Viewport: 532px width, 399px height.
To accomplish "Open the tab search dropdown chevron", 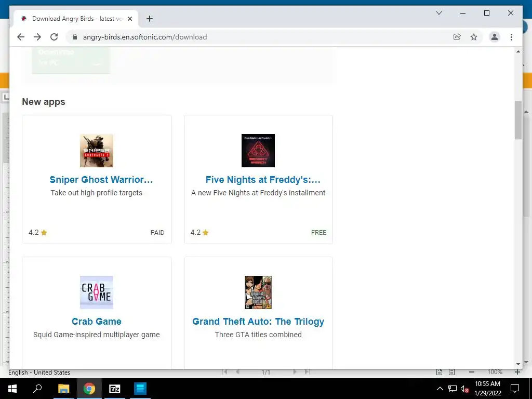I will coord(438,13).
